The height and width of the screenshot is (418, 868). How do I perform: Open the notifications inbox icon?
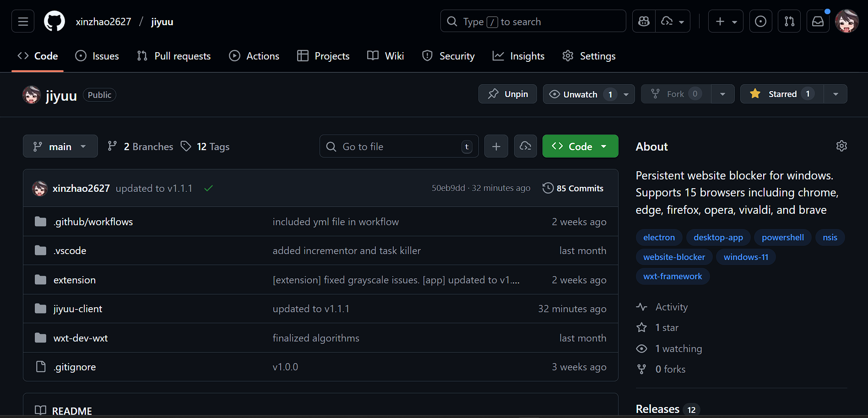pyautogui.click(x=818, y=22)
